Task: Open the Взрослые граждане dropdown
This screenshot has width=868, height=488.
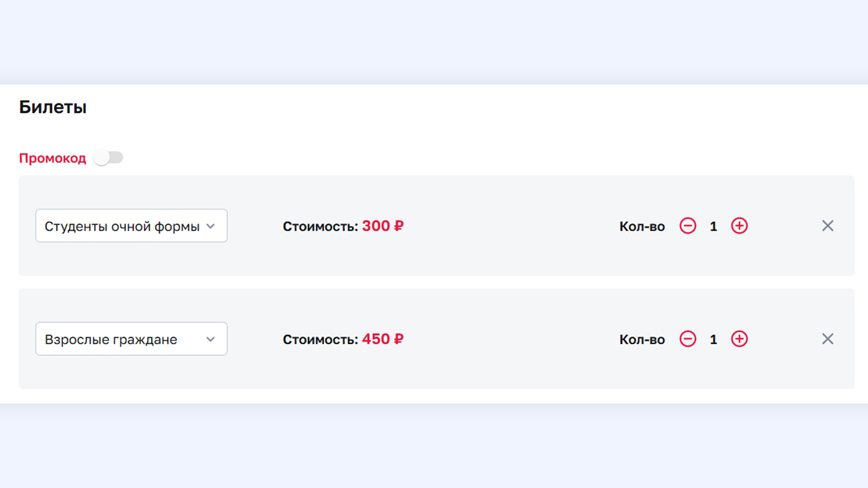Action: [x=131, y=338]
